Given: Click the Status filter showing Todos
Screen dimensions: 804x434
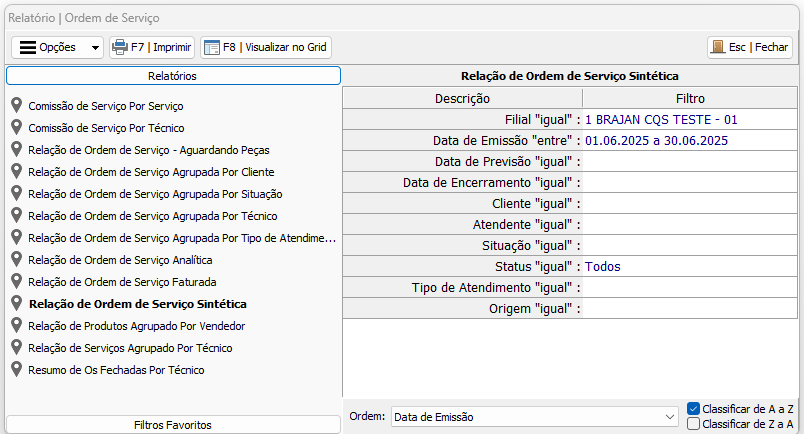Looking at the screenshot, I should pos(688,267).
